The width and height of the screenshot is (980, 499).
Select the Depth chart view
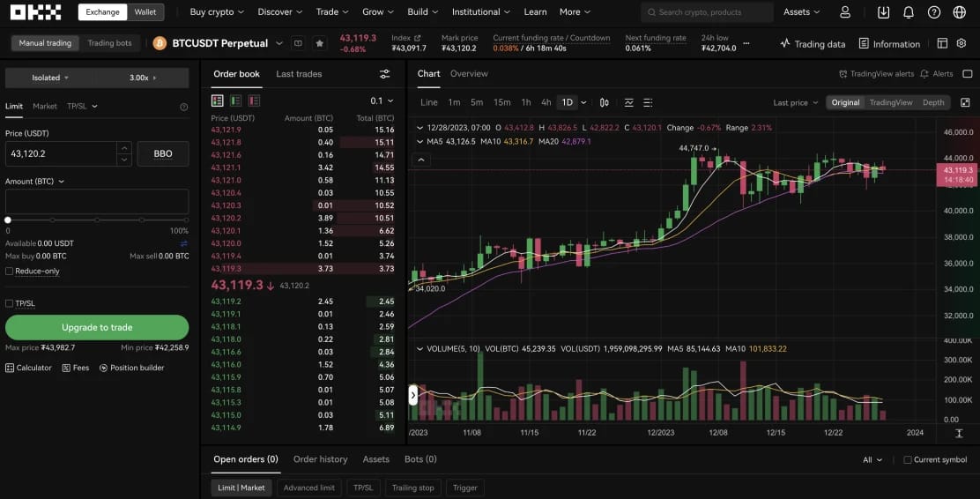pos(933,102)
